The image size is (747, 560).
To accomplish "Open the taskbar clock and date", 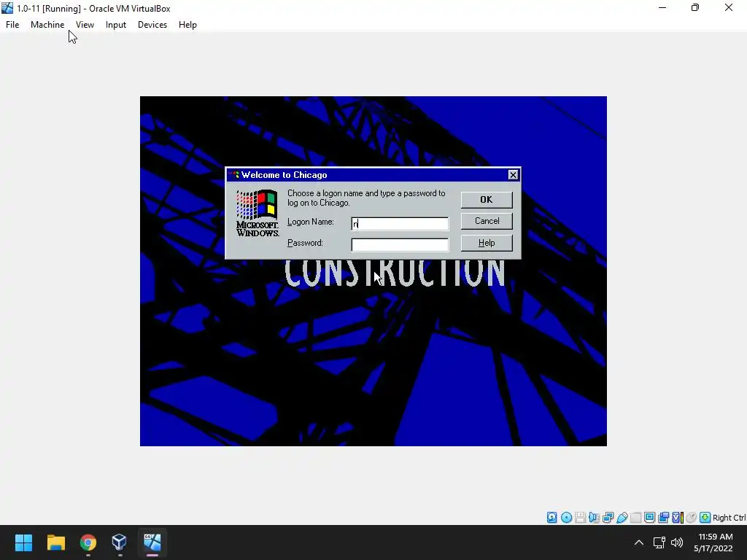I will [x=713, y=542].
